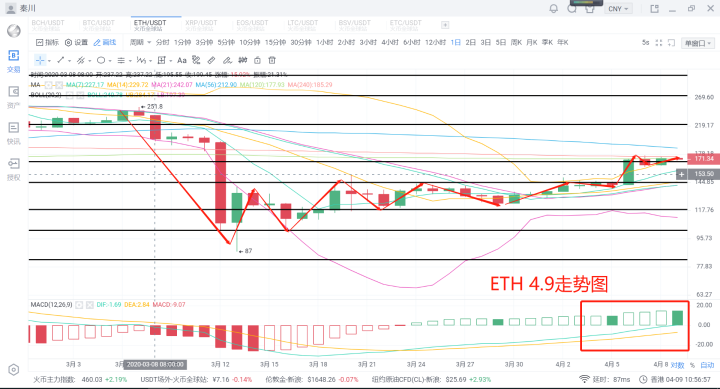Pick the ellipse shape drawing tool

[x=101, y=60]
